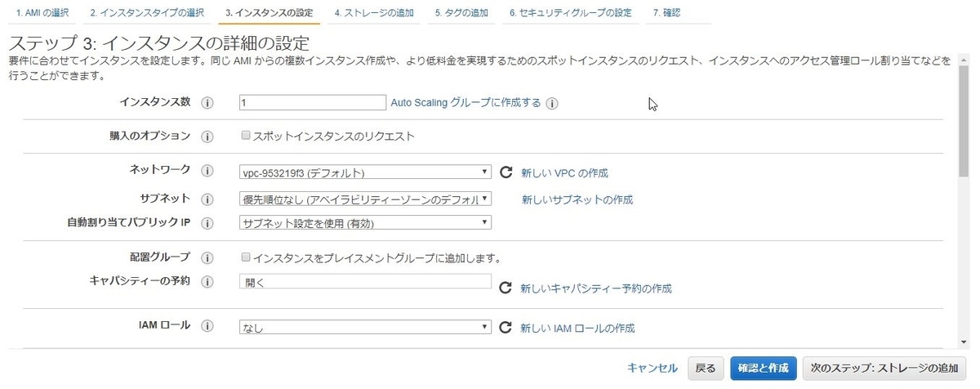980x389 pixels.
Task: Click info icon next to キャパシティーの予約
Action: [x=207, y=282]
